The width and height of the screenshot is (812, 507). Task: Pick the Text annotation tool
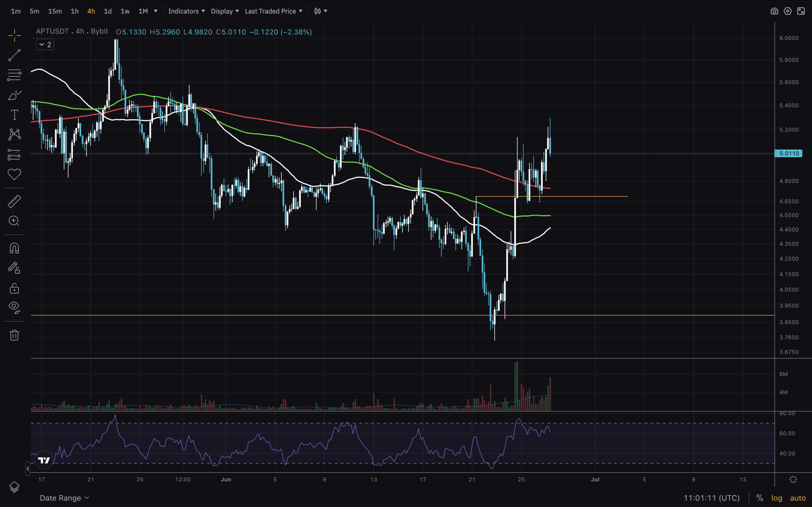tap(14, 115)
